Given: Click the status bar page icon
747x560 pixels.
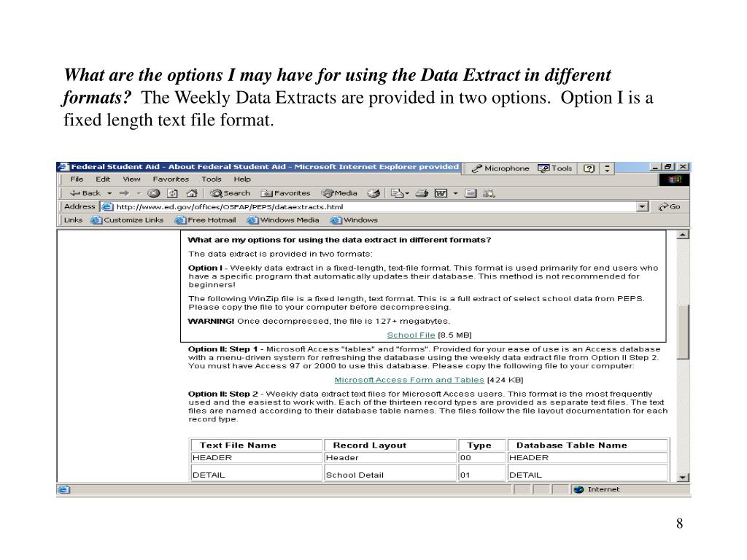Looking at the screenshot, I should (x=63, y=489).
